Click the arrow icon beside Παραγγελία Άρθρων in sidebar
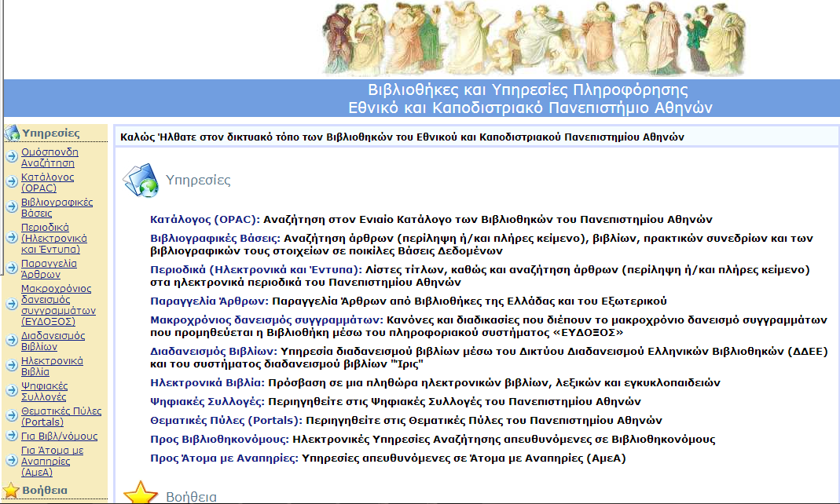 (x=12, y=268)
